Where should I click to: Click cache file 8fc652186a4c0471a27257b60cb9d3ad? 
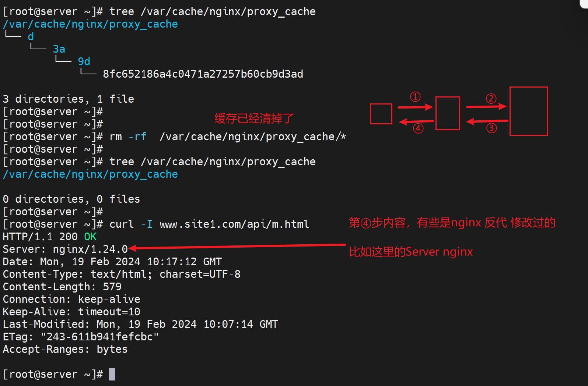(203, 74)
